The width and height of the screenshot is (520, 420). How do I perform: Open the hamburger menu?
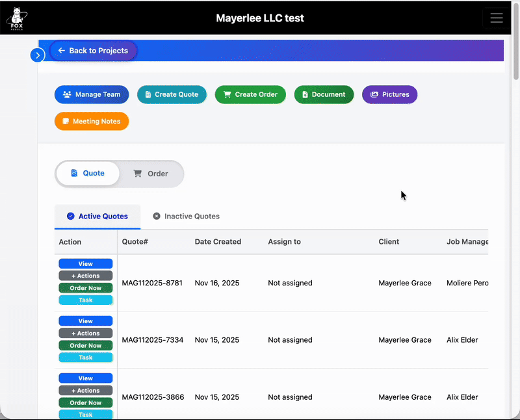click(497, 18)
